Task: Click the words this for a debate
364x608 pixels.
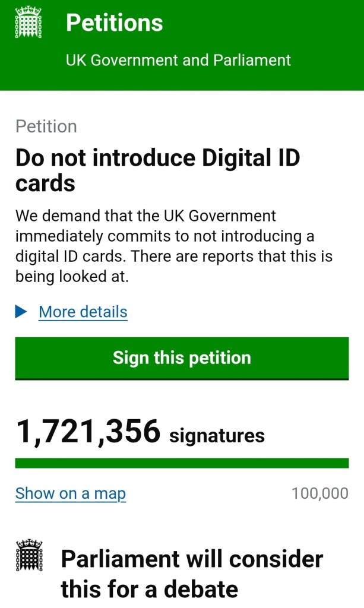Action: coord(149,590)
